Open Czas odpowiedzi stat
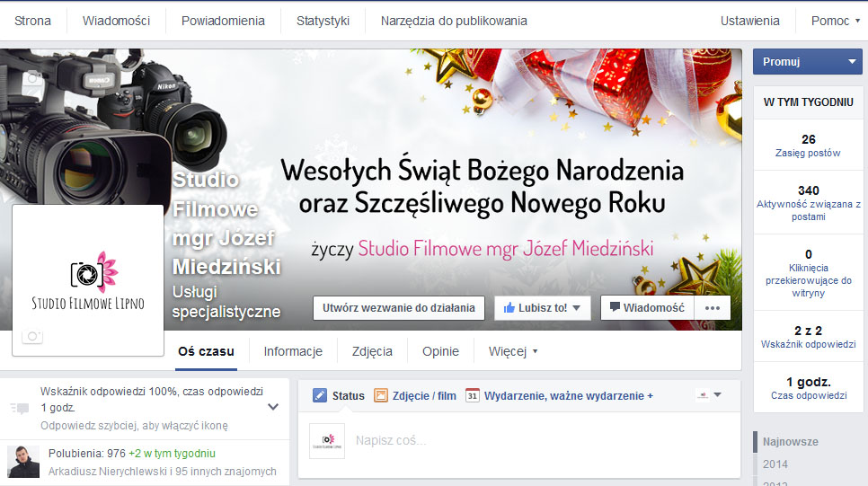868x486 pixels. click(808, 388)
